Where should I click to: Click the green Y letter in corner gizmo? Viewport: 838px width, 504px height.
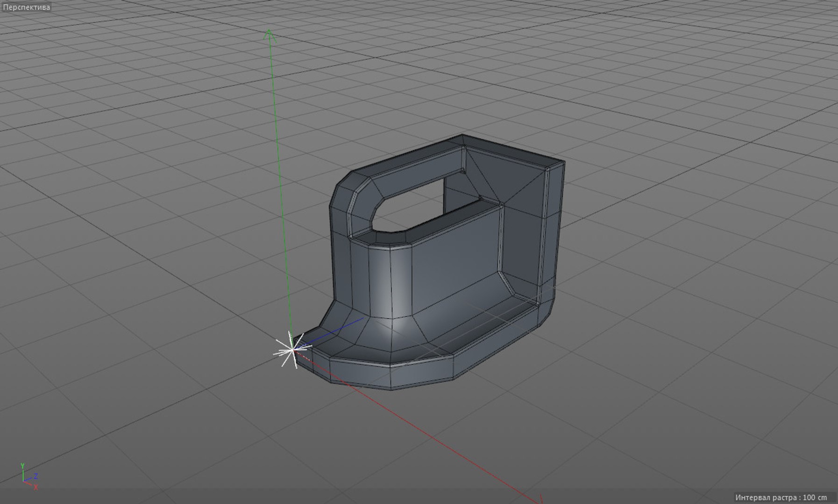pos(22,466)
